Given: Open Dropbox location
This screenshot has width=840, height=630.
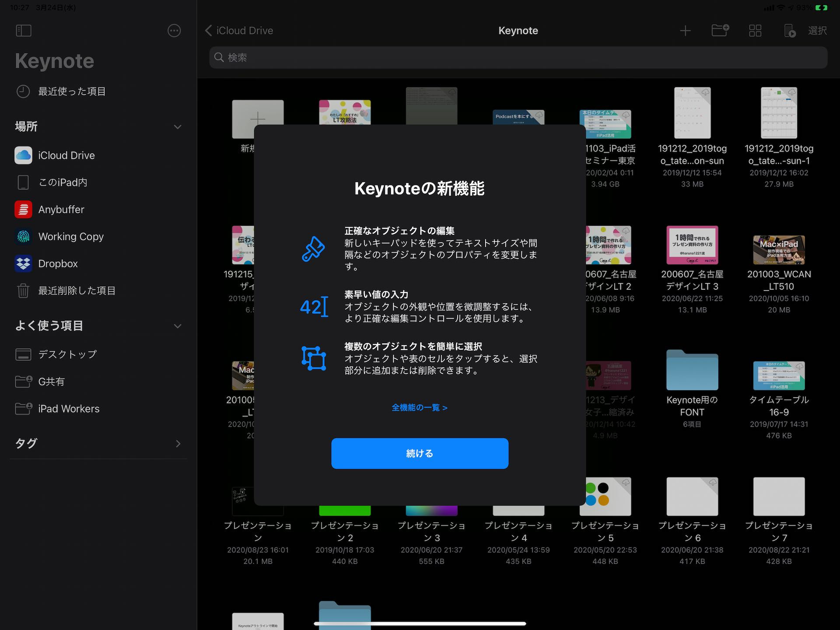Looking at the screenshot, I should [x=98, y=264].
